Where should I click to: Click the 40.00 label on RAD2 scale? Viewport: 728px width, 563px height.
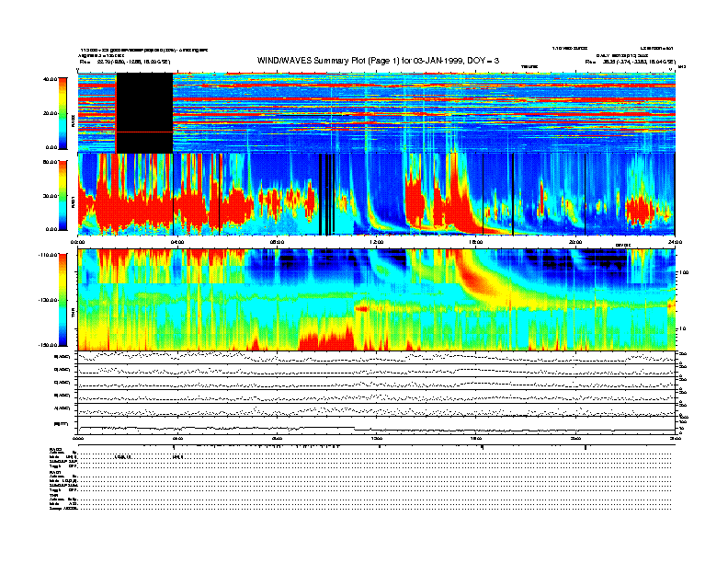(x=51, y=79)
